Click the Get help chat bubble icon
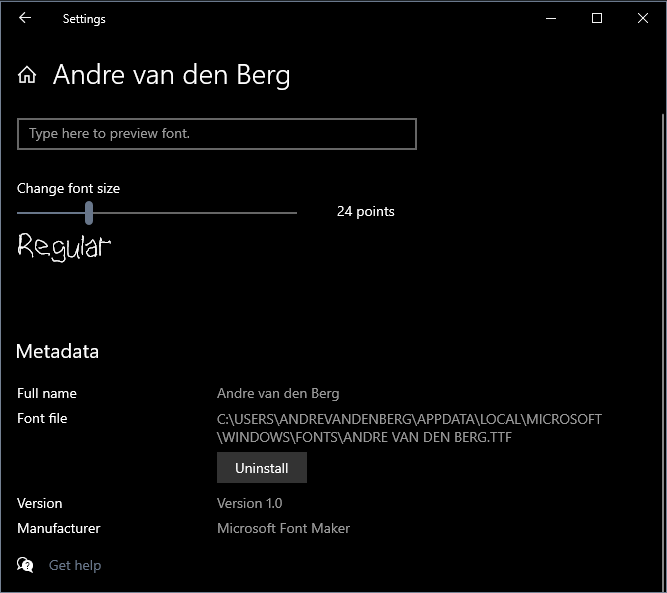The image size is (667, 593). pos(26,565)
